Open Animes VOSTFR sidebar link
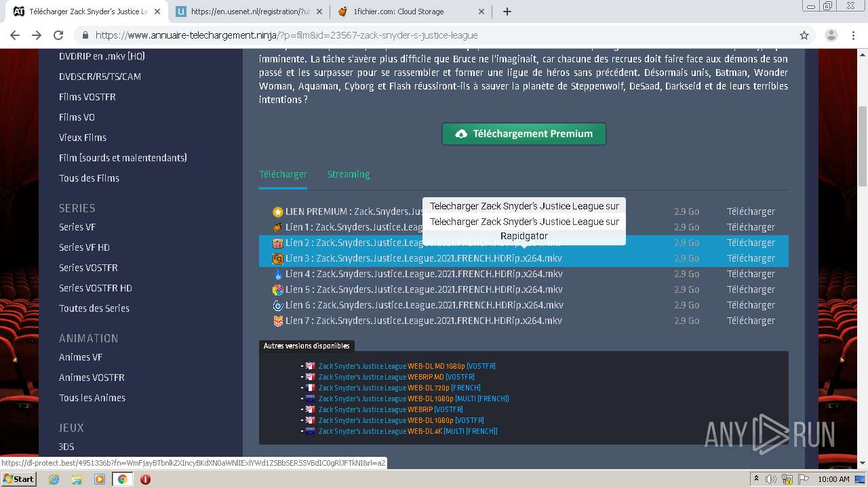This screenshot has width=868, height=488. [x=92, y=378]
